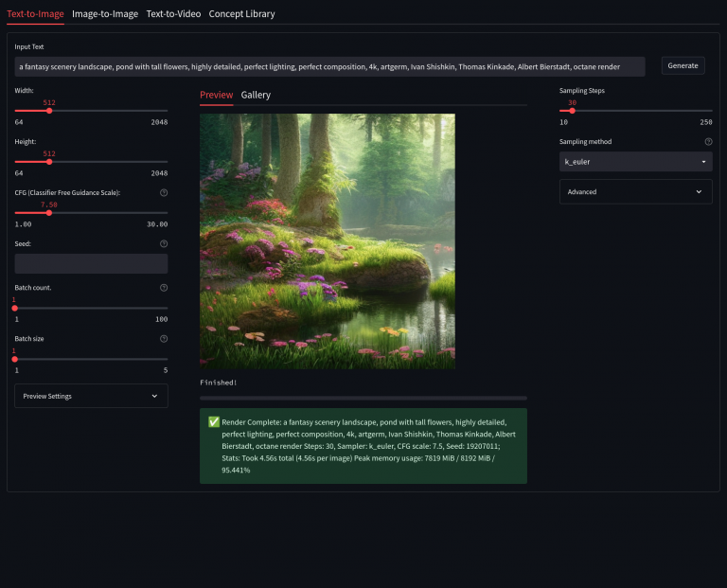
Task: Click the generated fantasy landscape image
Action: [x=328, y=241]
